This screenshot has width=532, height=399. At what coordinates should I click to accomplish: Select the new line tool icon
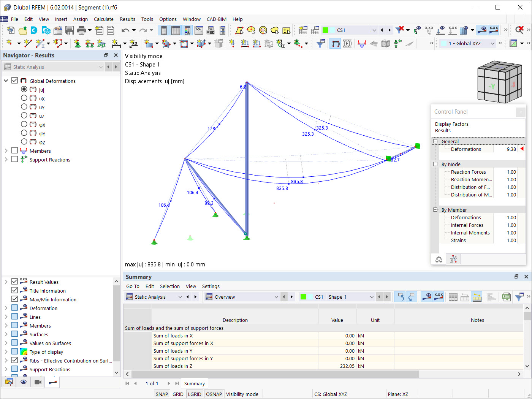pyautogui.click(x=28, y=43)
